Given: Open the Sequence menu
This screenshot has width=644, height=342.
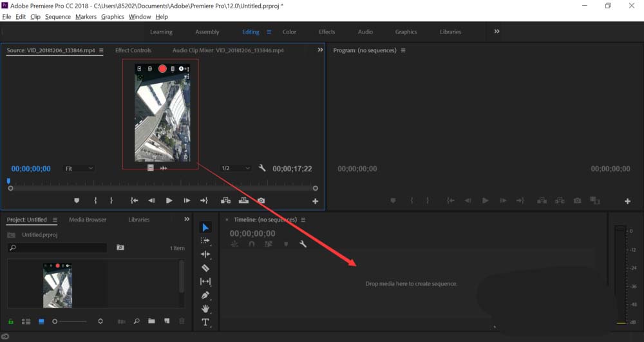Looking at the screenshot, I should pos(58,17).
